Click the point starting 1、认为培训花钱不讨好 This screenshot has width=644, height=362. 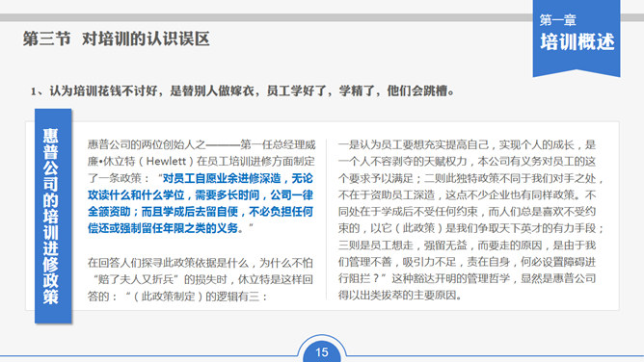click(x=242, y=90)
